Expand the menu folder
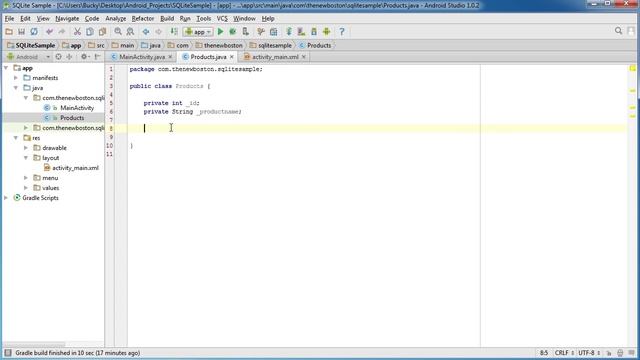Screen dimensions: 640x360 (x=26, y=178)
